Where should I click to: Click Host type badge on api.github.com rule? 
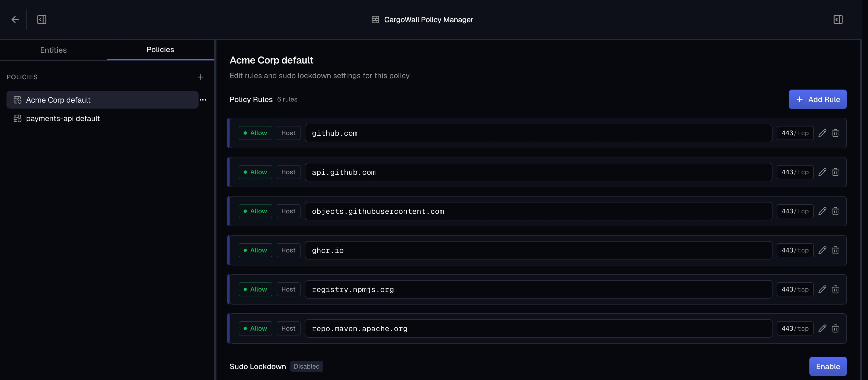click(x=288, y=172)
